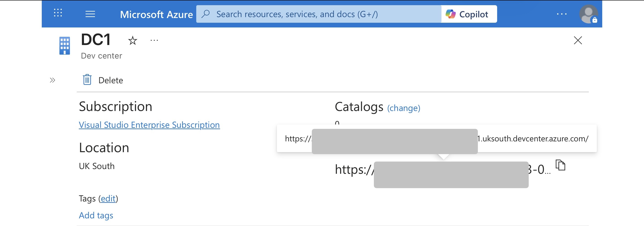Close the DC1 blade
This screenshot has height=226, width=644.
(x=578, y=40)
